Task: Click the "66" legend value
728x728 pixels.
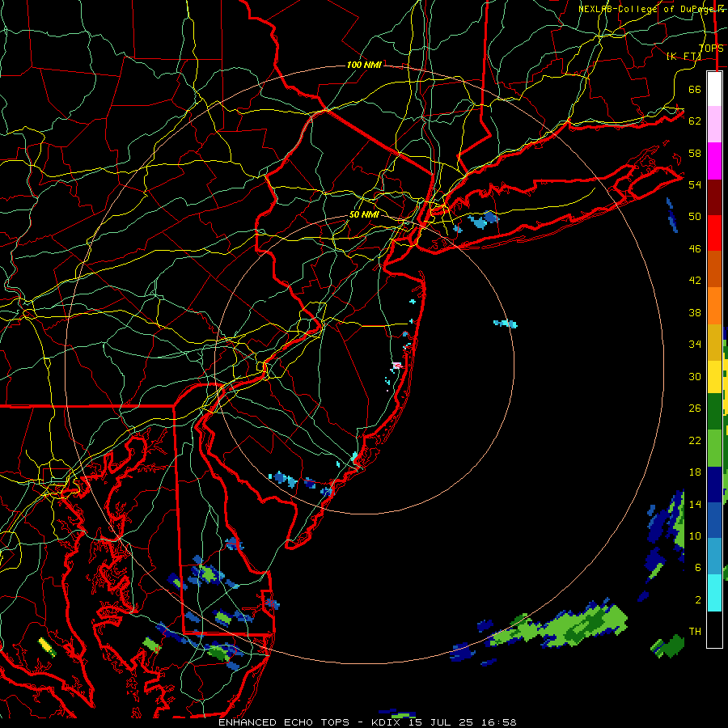Action: pos(695,89)
